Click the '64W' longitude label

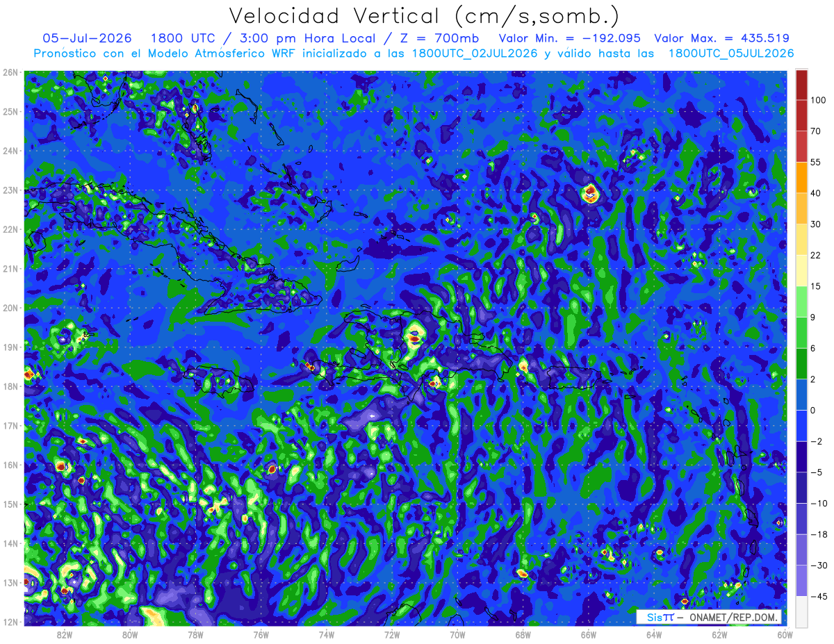coord(654,635)
